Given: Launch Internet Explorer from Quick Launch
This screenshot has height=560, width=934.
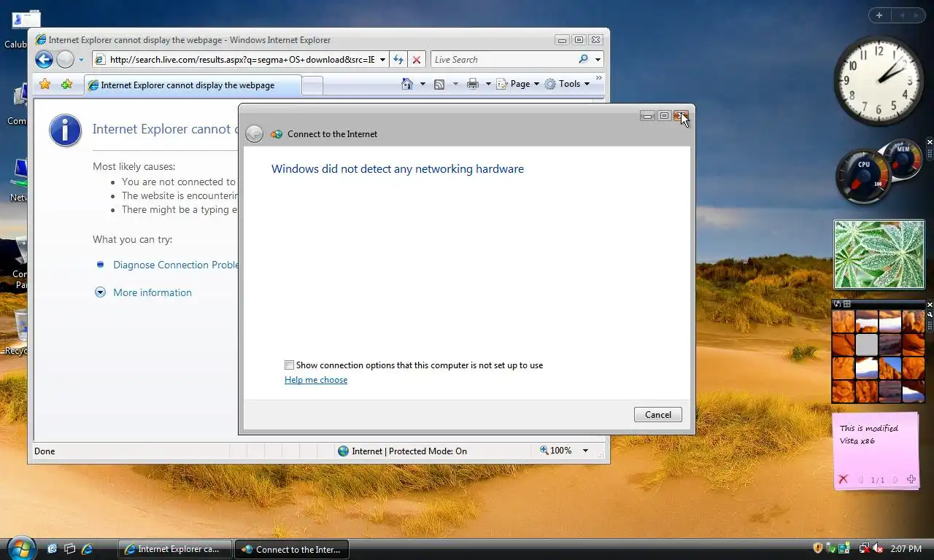Looking at the screenshot, I should tap(88, 548).
